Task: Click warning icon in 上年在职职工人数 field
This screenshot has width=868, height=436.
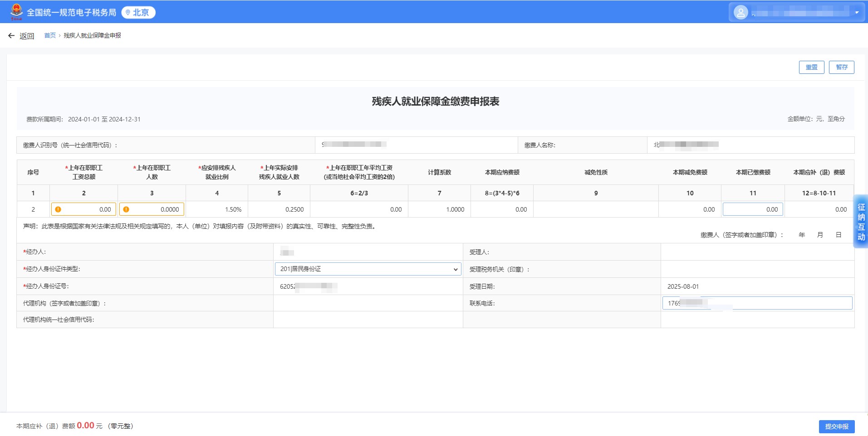Action: 126,209
